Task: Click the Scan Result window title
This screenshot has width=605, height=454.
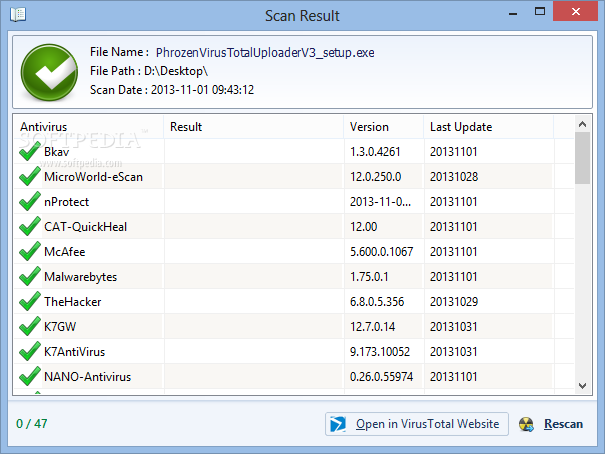Action: coord(302,16)
